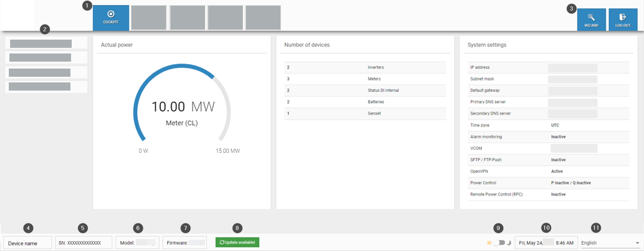Click the sun icon beside theme switch
Viewport: 644px width, 251px height.
[489, 243]
